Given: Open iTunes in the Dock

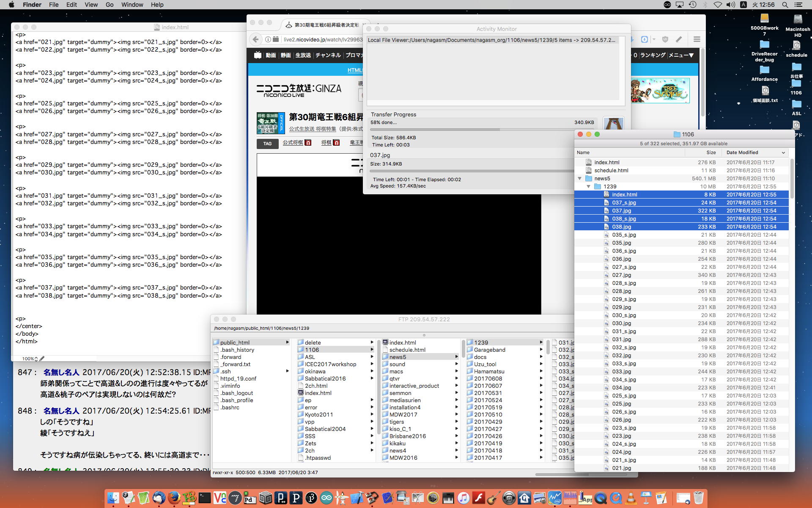Looking at the screenshot, I should pos(464,498).
